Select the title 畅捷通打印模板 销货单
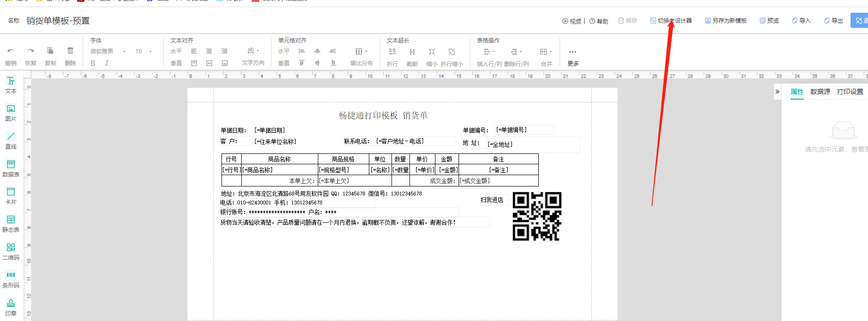This screenshot has width=868, height=321. point(383,116)
